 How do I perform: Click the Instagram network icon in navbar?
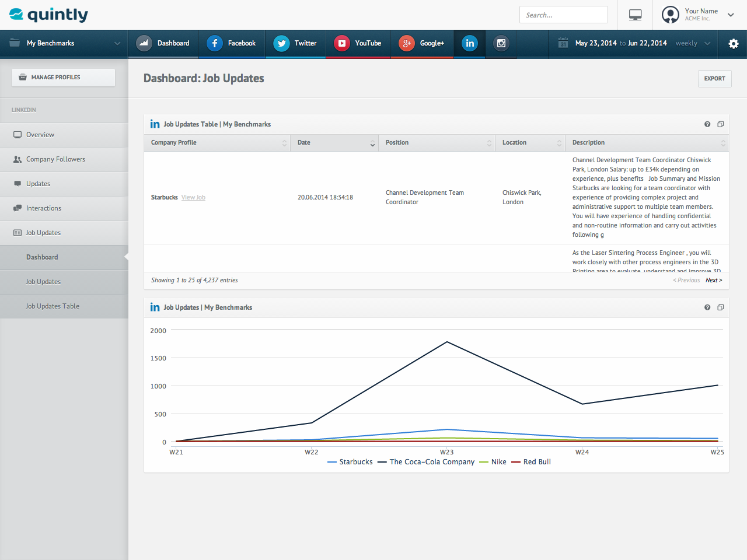click(501, 43)
